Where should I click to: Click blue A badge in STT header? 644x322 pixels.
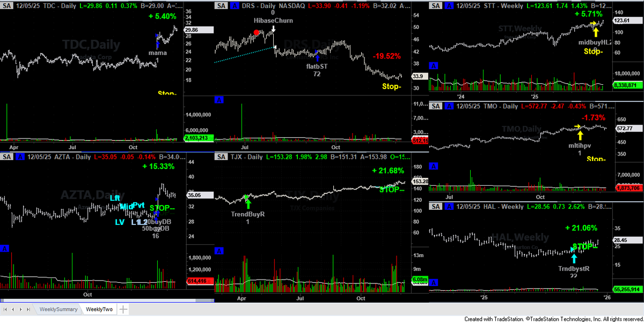[x=448, y=5]
